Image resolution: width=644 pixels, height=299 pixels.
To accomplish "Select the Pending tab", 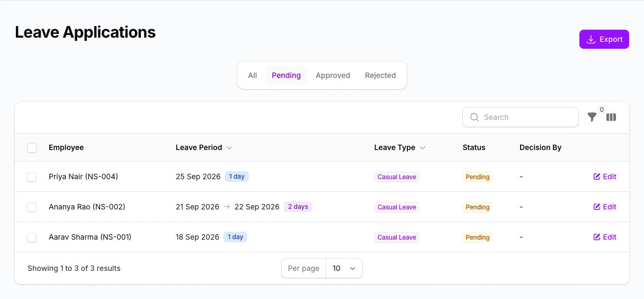I will click(x=286, y=75).
